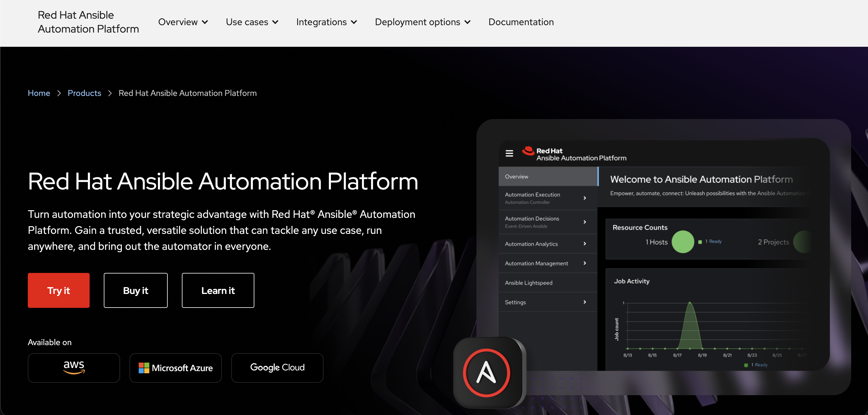Click the current page breadcrumb text
The height and width of the screenshot is (415, 868).
coord(187,93)
